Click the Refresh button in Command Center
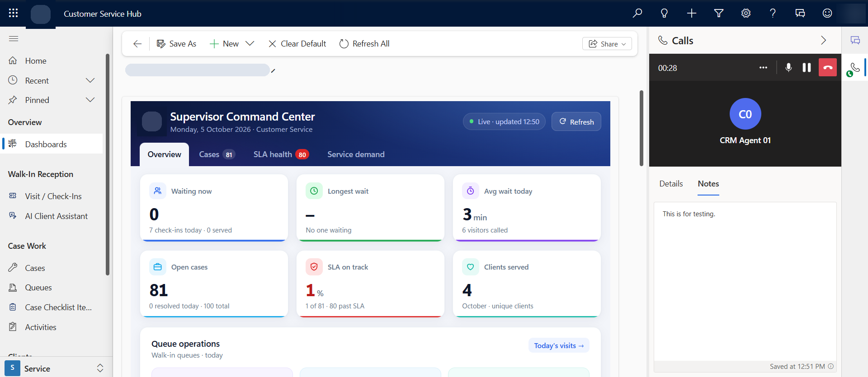 (x=576, y=121)
